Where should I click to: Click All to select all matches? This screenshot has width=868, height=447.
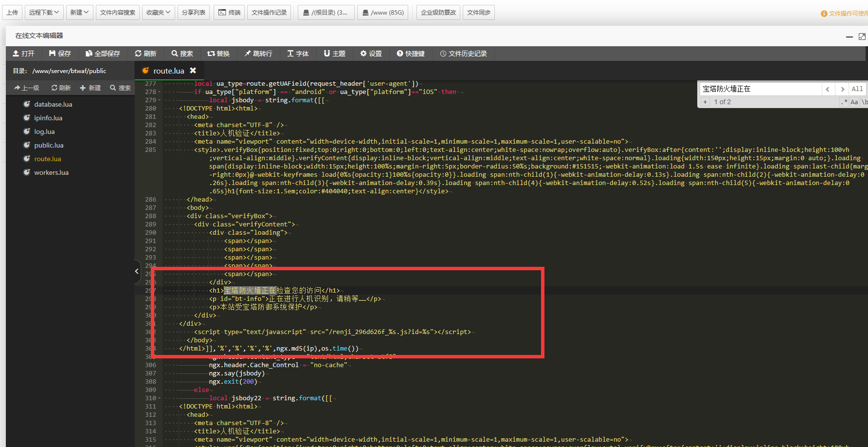[857, 89]
